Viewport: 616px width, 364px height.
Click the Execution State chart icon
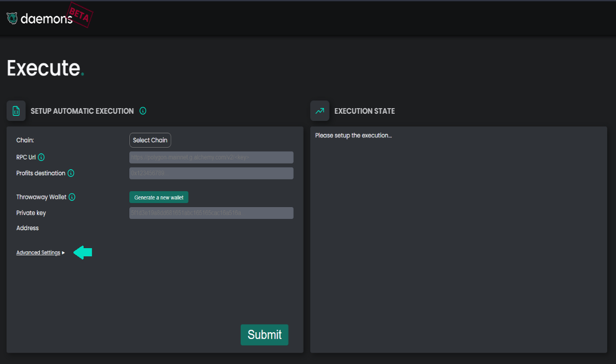(x=320, y=111)
